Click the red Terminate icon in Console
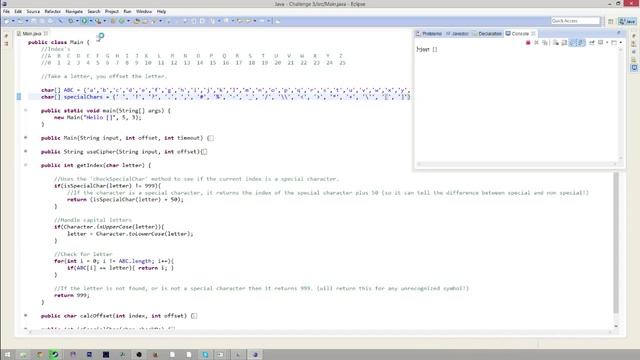This screenshot has width=640, height=360. pos(528,42)
